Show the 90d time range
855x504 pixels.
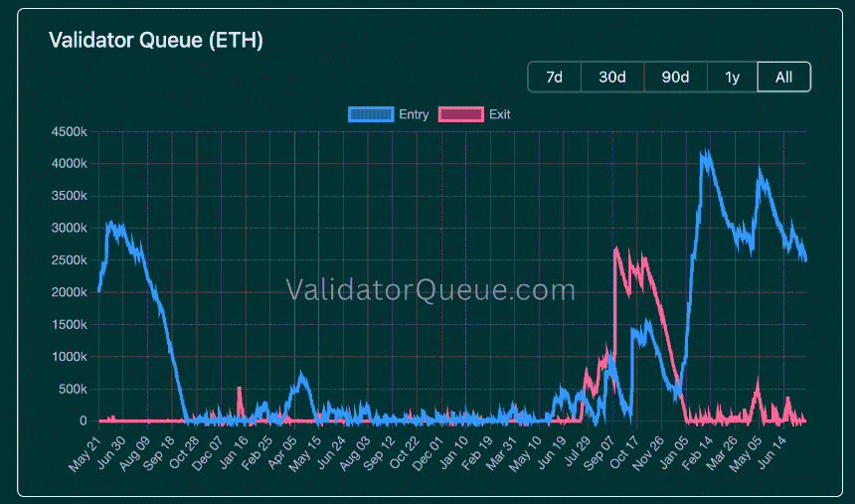click(x=676, y=77)
